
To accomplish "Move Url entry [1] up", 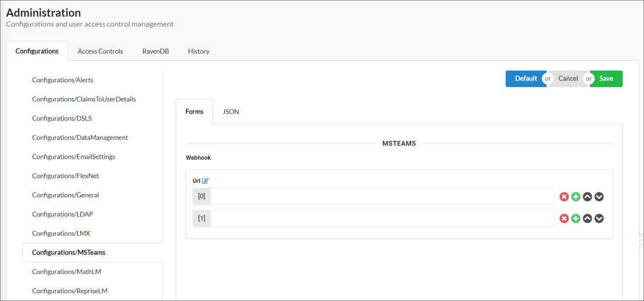I will [588, 218].
